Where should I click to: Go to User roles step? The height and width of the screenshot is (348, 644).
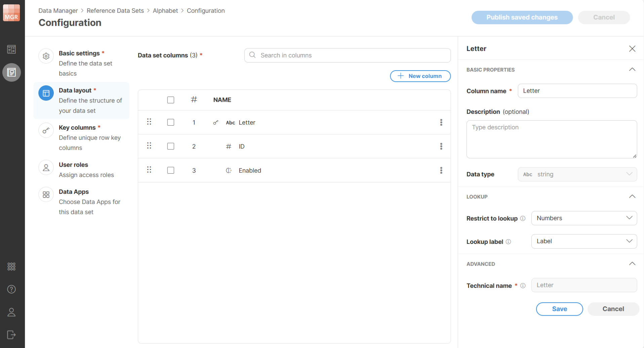(81, 170)
